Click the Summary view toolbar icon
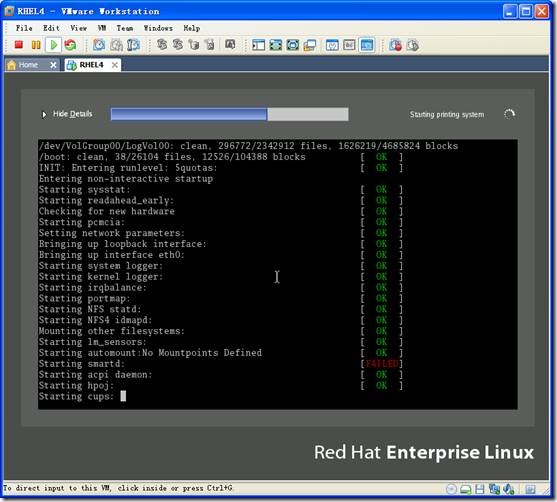The height and width of the screenshot is (502, 557). (332, 45)
